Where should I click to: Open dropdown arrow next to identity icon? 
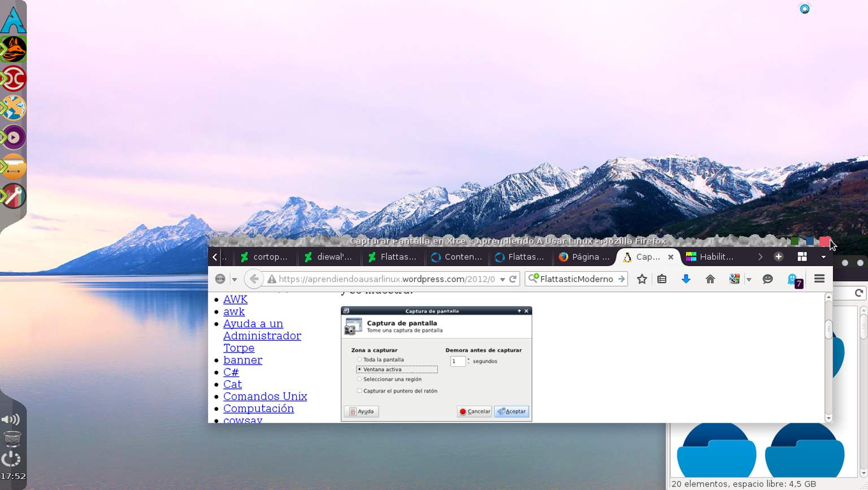[x=234, y=279]
